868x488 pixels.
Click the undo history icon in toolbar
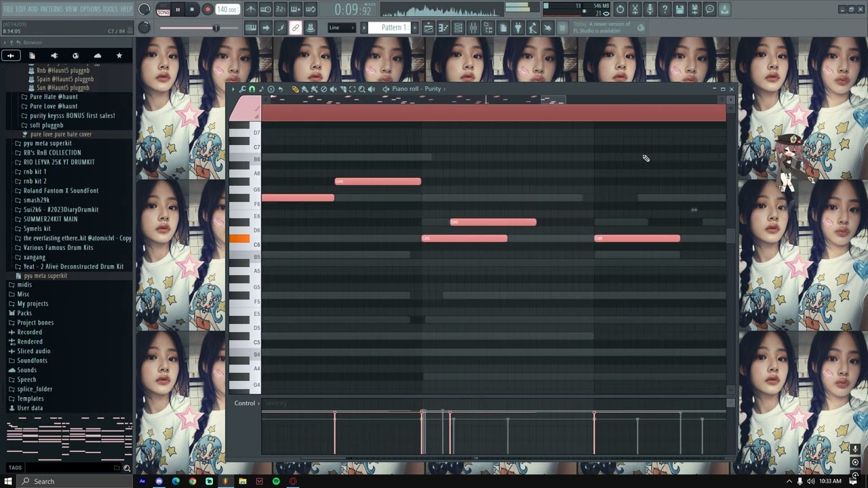(x=620, y=9)
